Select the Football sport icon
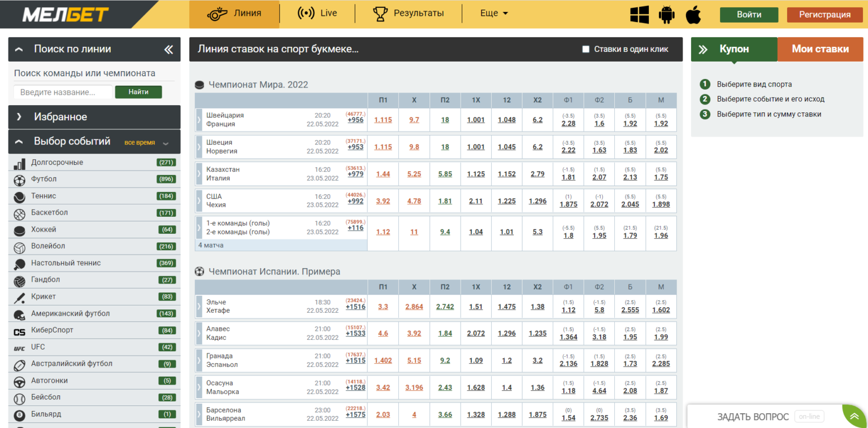The width and height of the screenshot is (868, 428). click(20, 181)
